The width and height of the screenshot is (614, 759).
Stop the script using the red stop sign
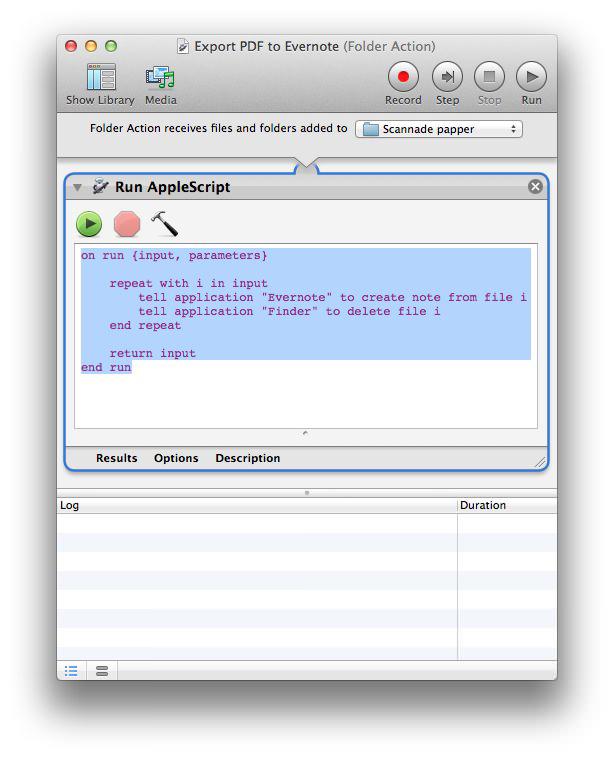coord(127,224)
